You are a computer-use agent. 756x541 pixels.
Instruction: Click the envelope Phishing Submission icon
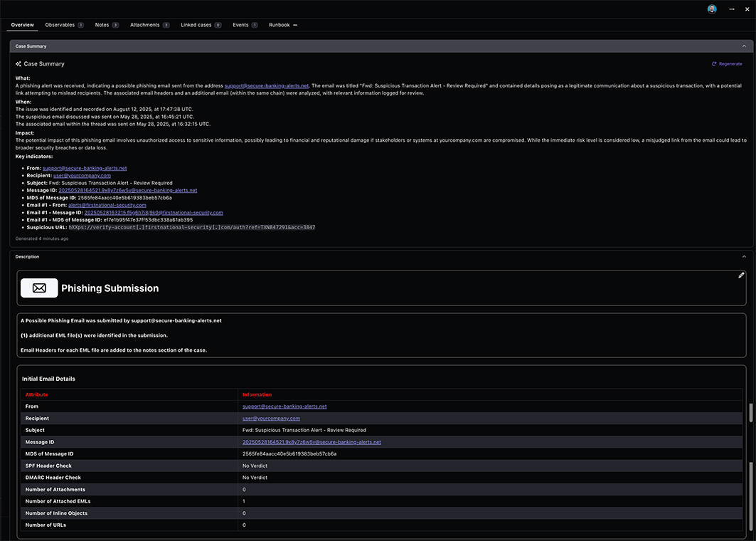point(39,288)
